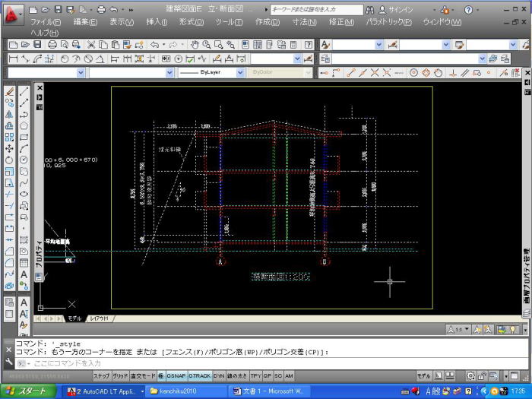Click the binoculars search icon in title bar
The height and width of the screenshot is (399, 532).
click(x=370, y=10)
